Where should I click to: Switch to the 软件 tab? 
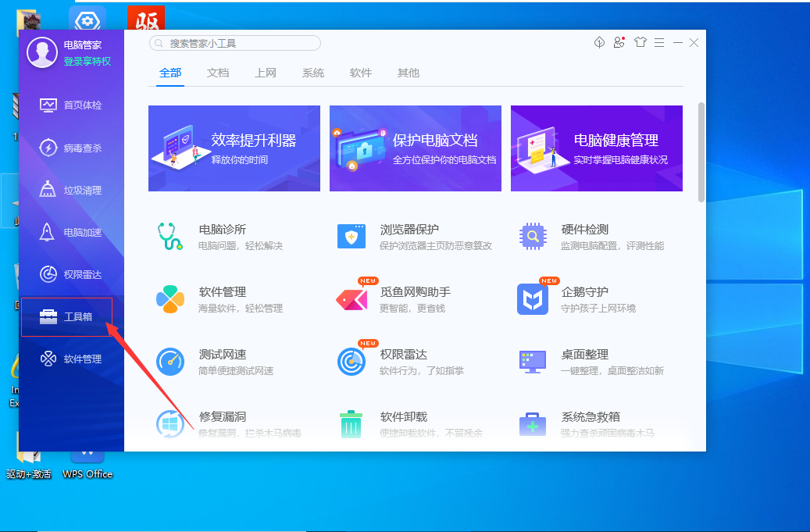[361, 73]
